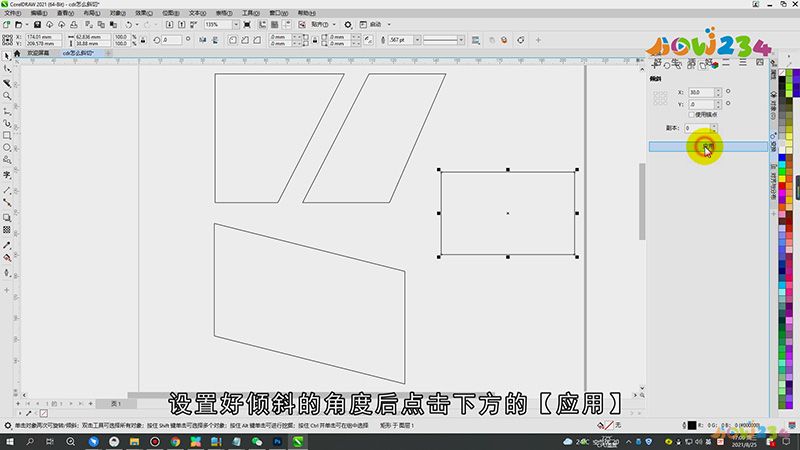Select the Pick tool in the toolbox
800x450 pixels.
coord(7,56)
